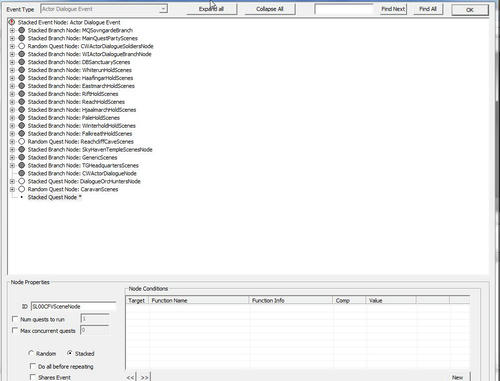Expand the MainQuestPartyScenes branch node
The image size is (500, 381).
12,38
